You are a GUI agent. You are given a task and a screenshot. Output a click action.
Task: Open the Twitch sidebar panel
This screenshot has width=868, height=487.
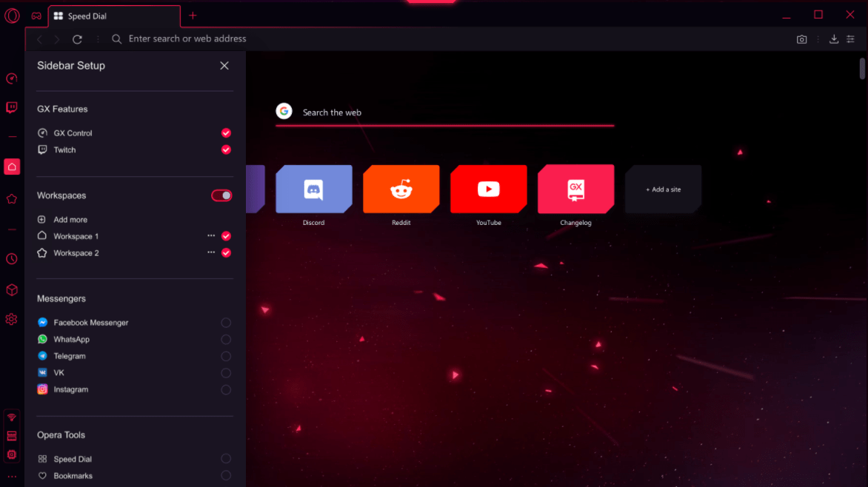pos(12,108)
